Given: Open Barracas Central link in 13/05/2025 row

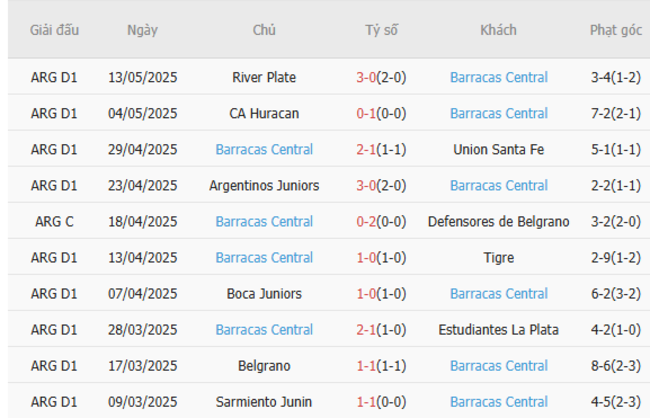Looking at the screenshot, I should (x=498, y=77).
